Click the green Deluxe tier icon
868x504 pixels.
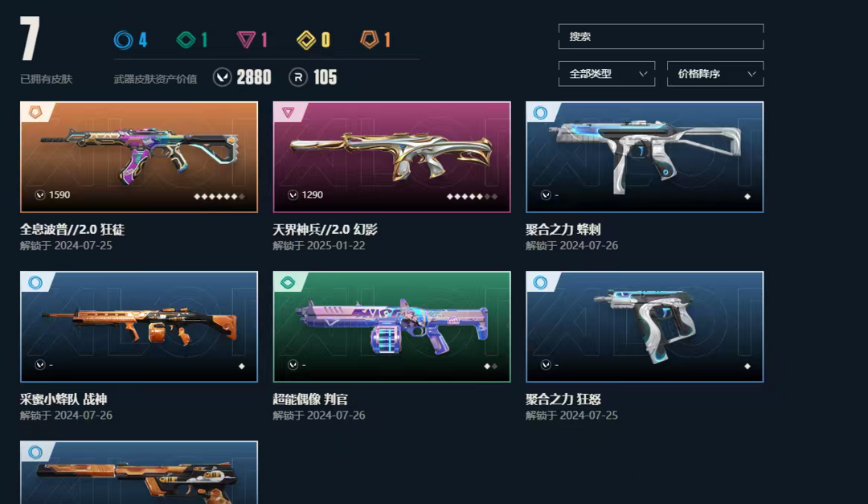186,40
